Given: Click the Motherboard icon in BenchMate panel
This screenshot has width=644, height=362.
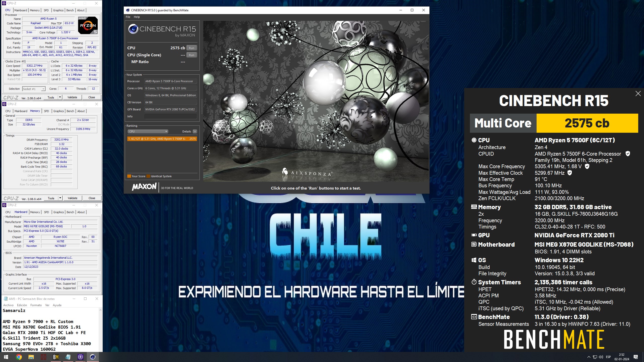Looking at the screenshot, I should click(474, 244).
